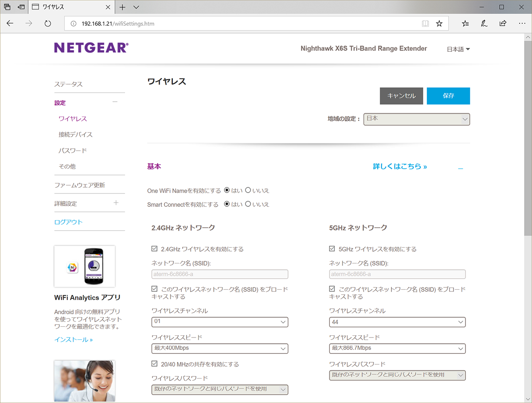Click the share page icon
532x403 pixels.
pos(503,23)
